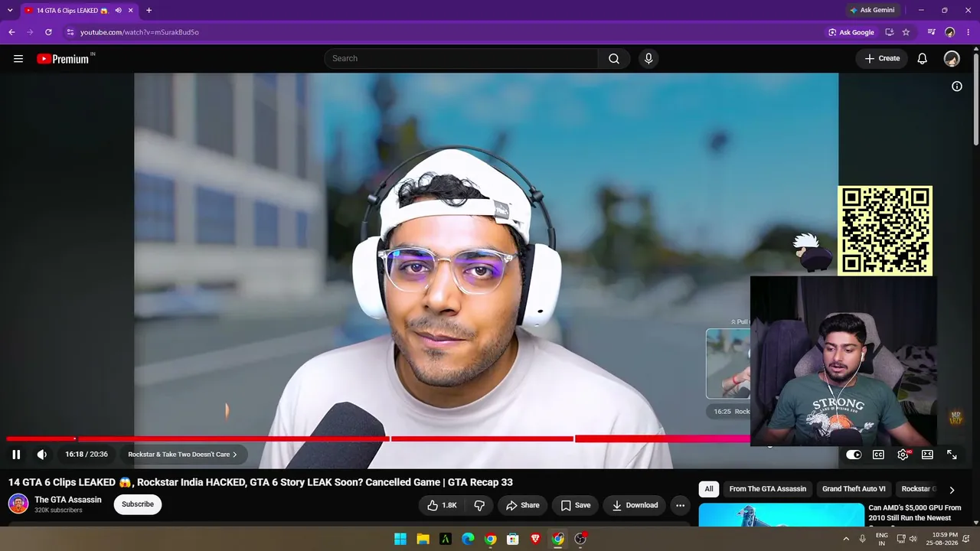The width and height of the screenshot is (980, 551).
Task: View site information icon in address bar
Action: [x=70, y=32]
